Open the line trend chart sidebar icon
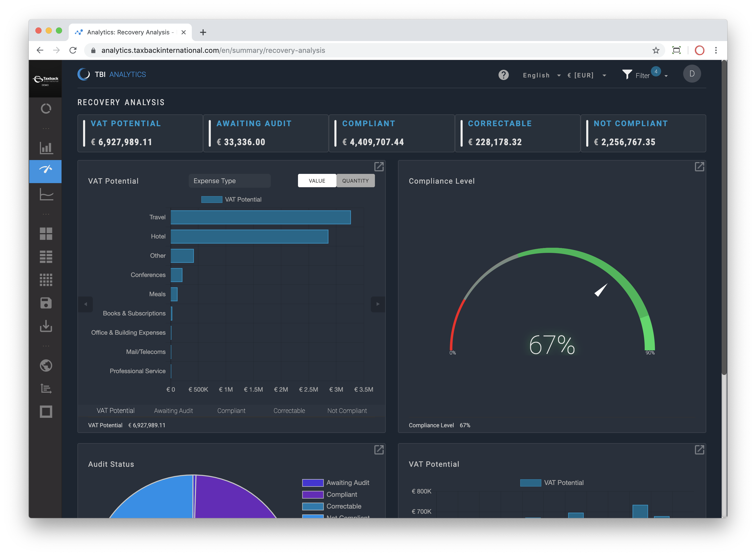756x556 pixels. pyautogui.click(x=46, y=194)
